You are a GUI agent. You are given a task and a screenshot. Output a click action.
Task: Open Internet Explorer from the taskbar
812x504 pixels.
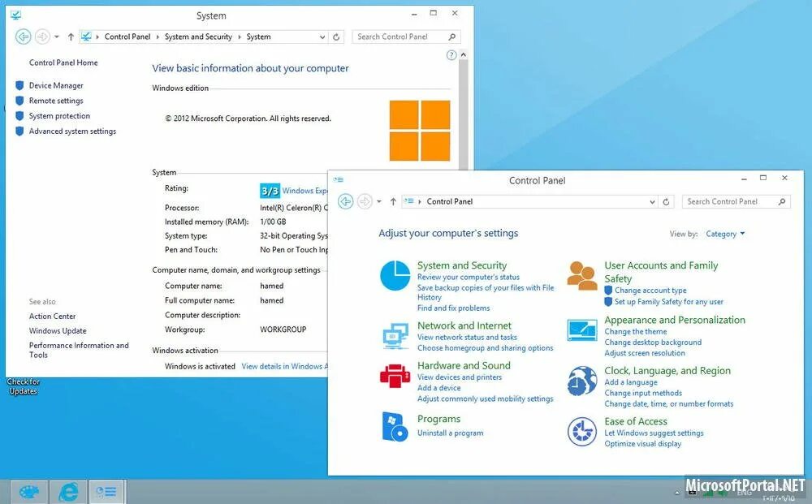[69, 492]
